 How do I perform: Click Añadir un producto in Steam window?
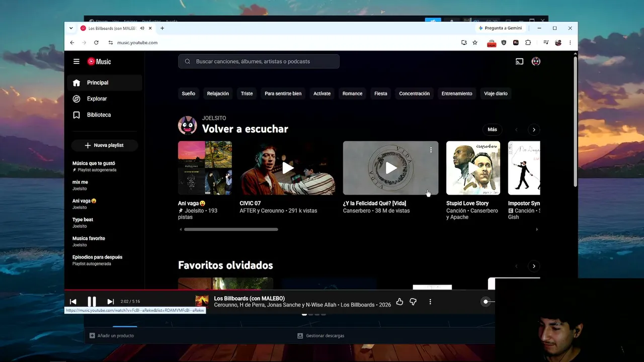click(112, 335)
